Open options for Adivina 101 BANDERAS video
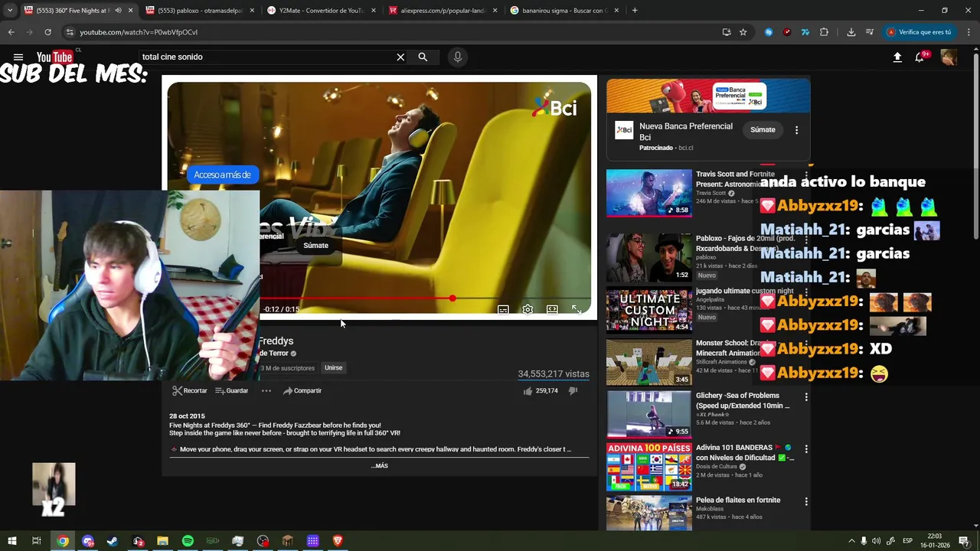Screen dimensions: 980x551 click(x=805, y=449)
